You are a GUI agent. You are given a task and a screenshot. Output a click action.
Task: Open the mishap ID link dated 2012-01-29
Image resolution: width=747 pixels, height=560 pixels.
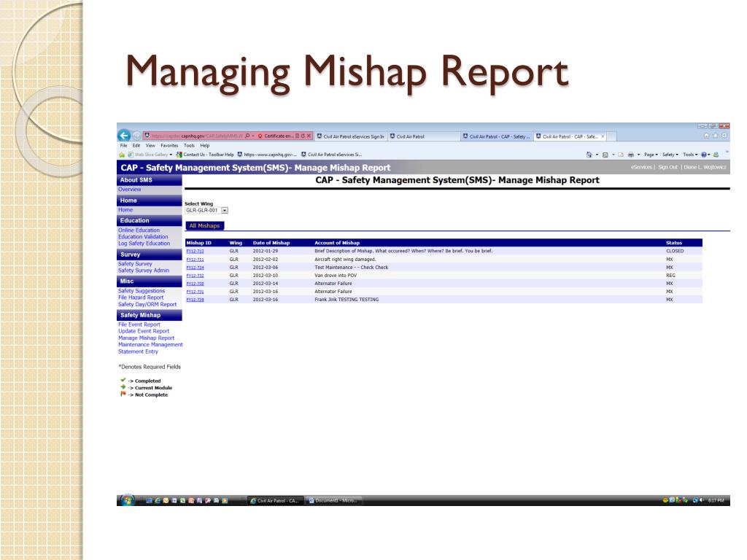point(195,251)
